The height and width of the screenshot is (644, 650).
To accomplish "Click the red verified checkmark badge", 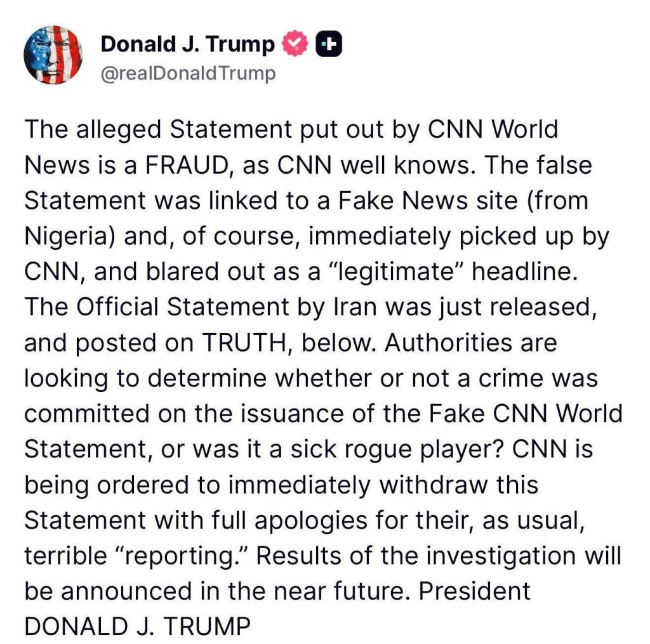I will click(295, 44).
